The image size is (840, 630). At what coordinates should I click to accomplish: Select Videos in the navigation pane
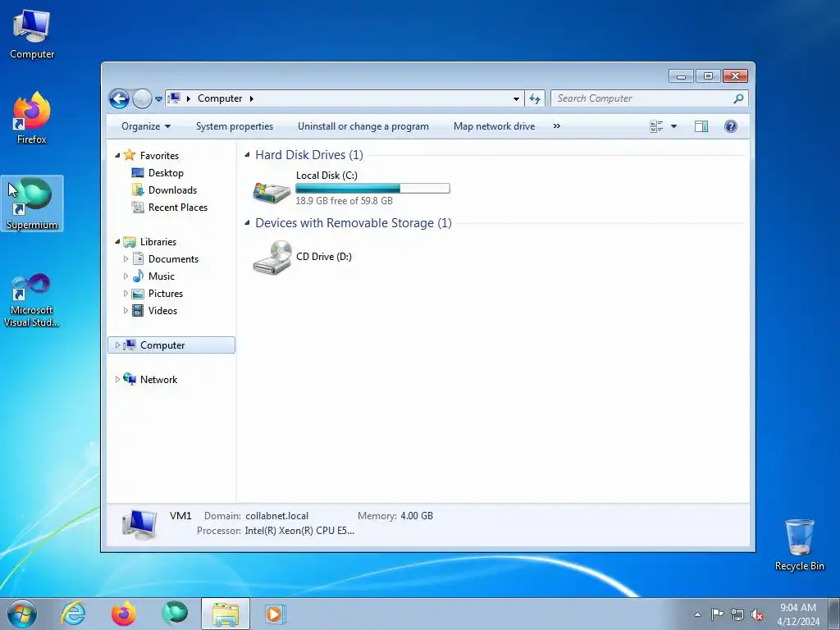162,311
